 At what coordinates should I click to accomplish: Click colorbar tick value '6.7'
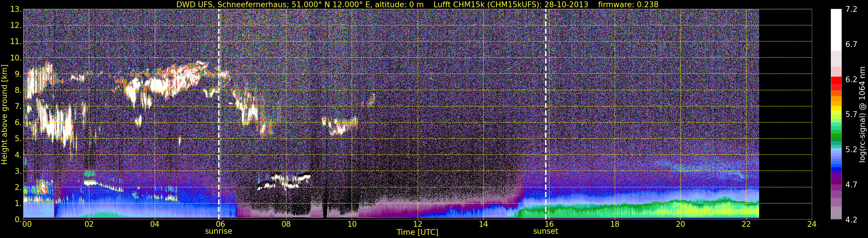coord(851,44)
